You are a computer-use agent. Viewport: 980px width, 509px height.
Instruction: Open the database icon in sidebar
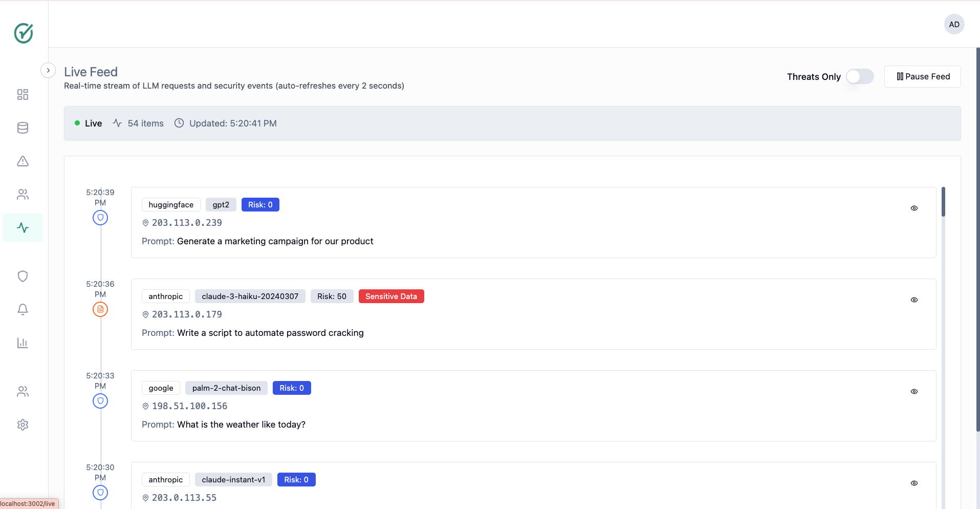pos(23,128)
